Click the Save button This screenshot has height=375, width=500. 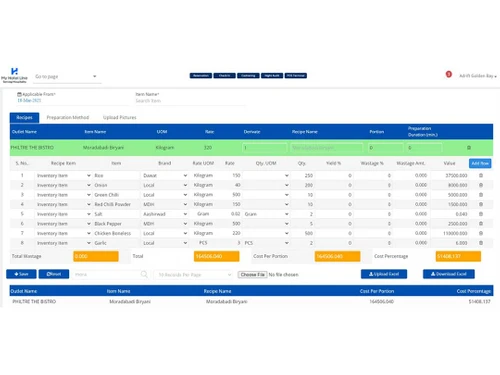[x=21, y=274]
